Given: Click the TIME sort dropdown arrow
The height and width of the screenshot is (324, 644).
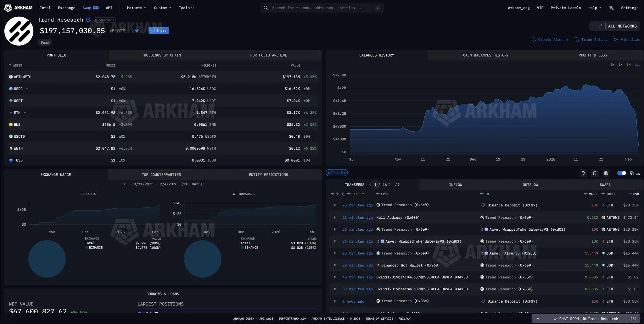Looking at the screenshot, I should [363, 194].
